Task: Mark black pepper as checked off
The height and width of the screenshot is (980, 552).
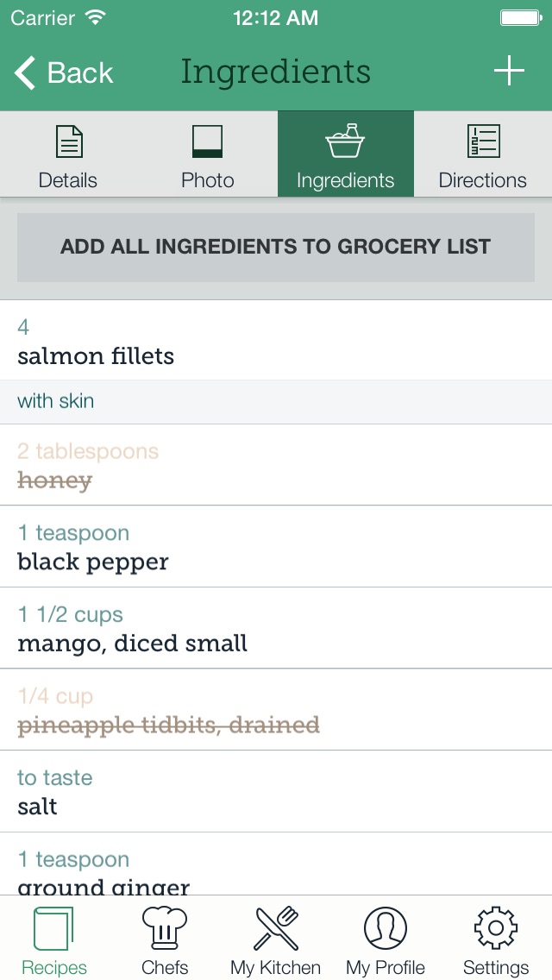Action: [276, 547]
